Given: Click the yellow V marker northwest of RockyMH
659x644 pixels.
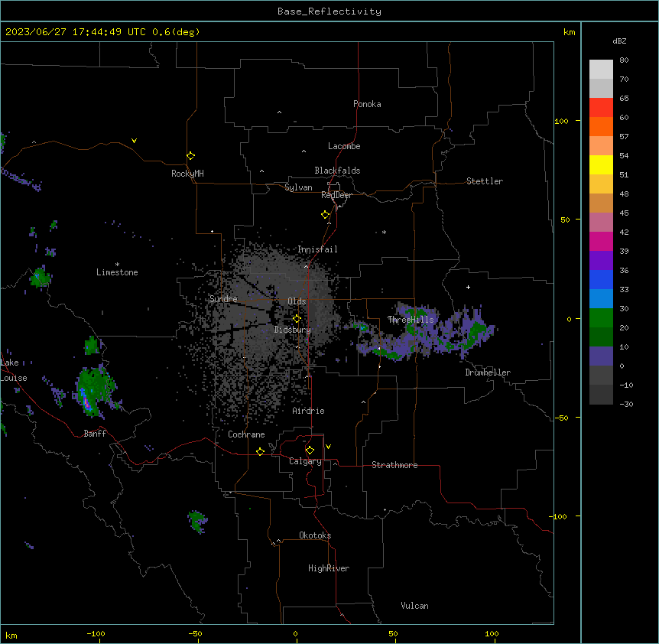Looking at the screenshot, I should coord(134,141).
